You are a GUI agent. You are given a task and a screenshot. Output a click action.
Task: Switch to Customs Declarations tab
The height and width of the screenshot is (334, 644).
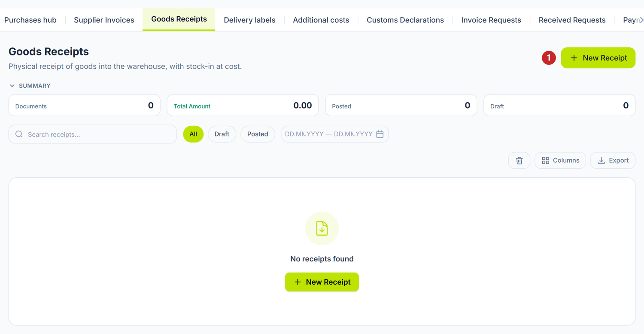coord(405,20)
